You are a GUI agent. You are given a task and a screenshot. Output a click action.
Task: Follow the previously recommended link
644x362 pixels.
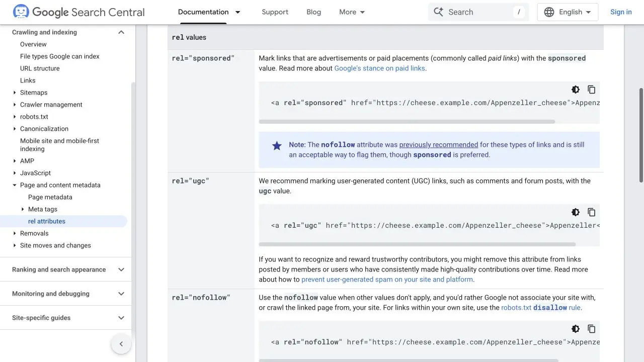click(x=439, y=145)
